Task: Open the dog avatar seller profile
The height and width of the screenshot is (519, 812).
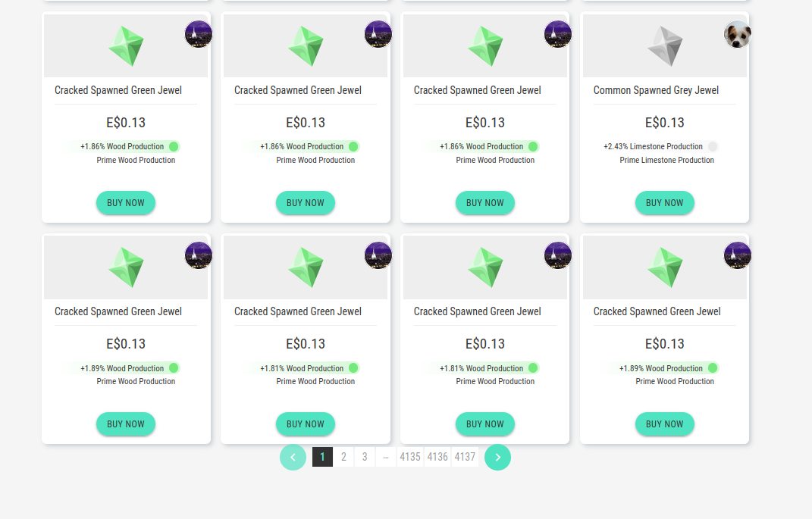Action: pyautogui.click(x=737, y=34)
